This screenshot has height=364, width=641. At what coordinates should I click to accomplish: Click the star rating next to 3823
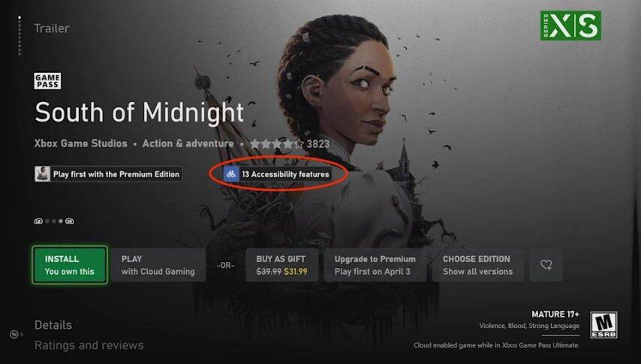coord(277,144)
